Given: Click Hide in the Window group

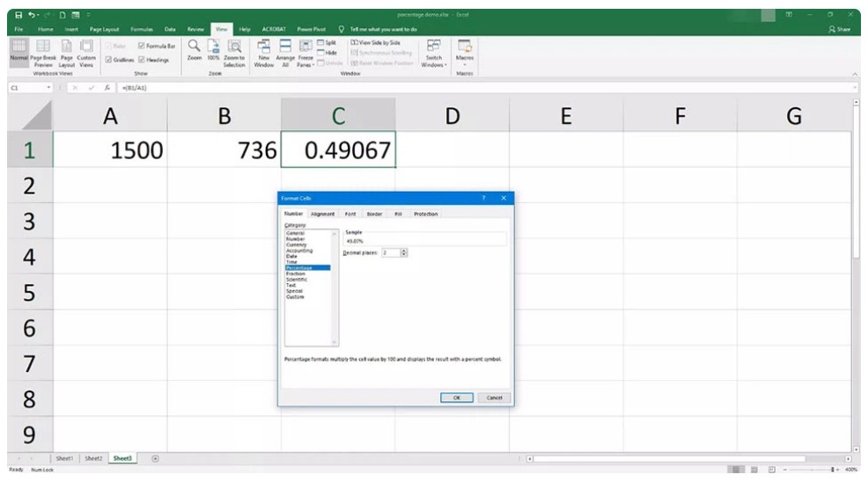Looking at the screenshot, I should pos(327,53).
